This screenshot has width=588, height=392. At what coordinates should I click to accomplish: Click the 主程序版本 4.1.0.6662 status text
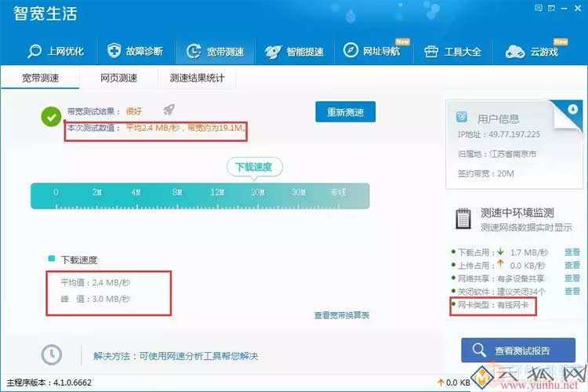pyautogui.click(x=49, y=383)
